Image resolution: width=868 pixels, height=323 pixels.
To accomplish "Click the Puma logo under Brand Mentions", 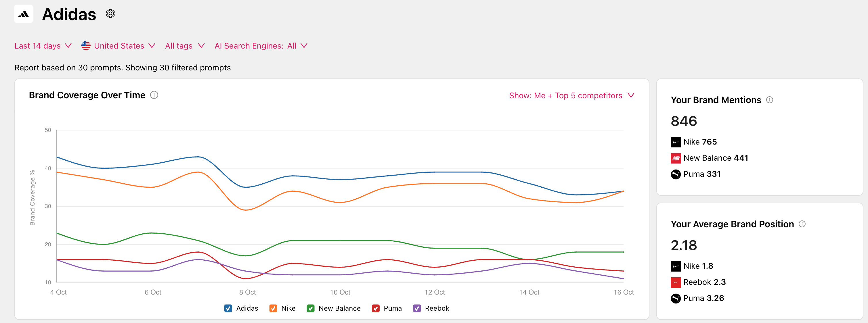I will click(x=675, y=174).
